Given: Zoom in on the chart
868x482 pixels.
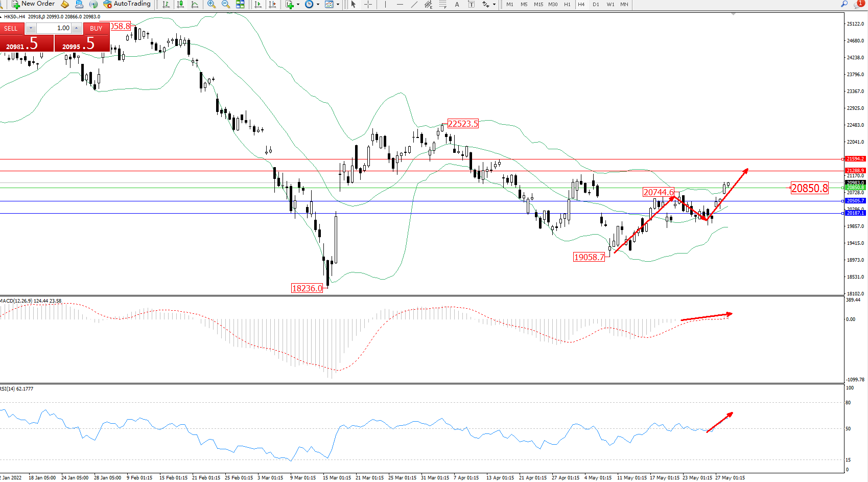Looking at the screenshot, I should click(212, 4).
